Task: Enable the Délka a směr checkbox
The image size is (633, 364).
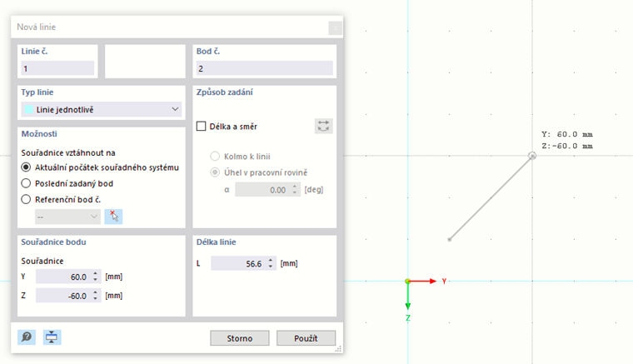Action: (201, 127)
